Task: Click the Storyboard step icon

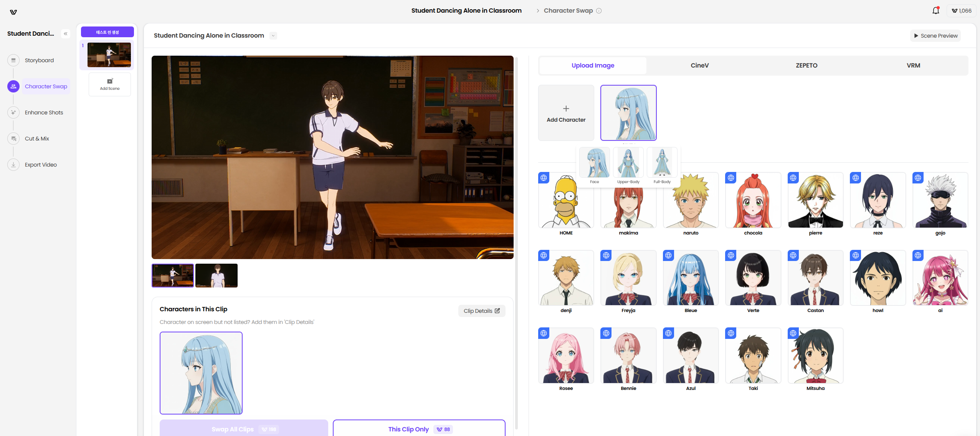Action: pyautogui.click(x=13, y=60)
